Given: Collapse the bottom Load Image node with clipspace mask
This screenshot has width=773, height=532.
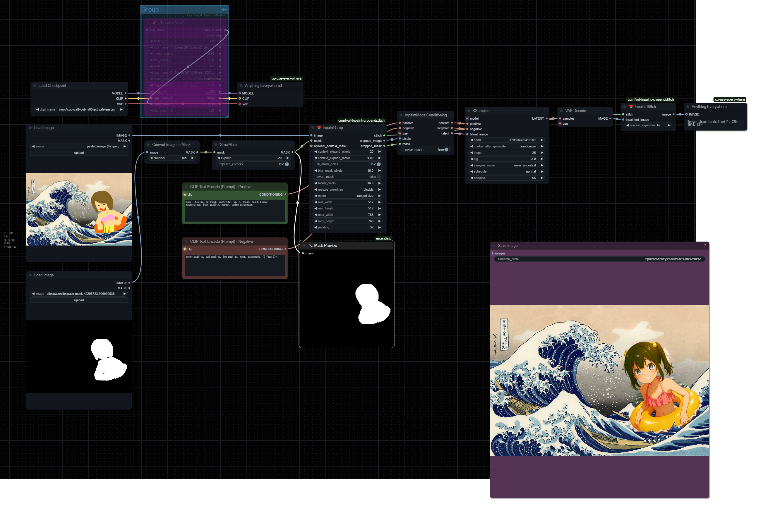Looking at the screenshot, I should pos(30,275).
